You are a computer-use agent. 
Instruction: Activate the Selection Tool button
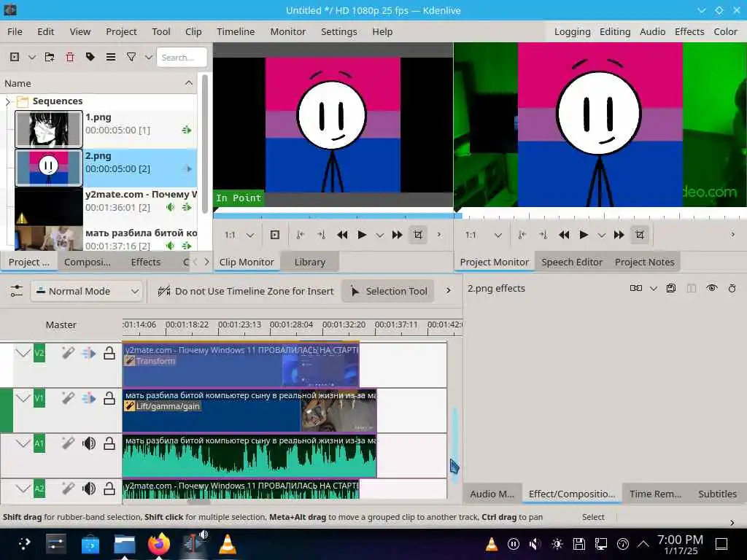(388, 291)
